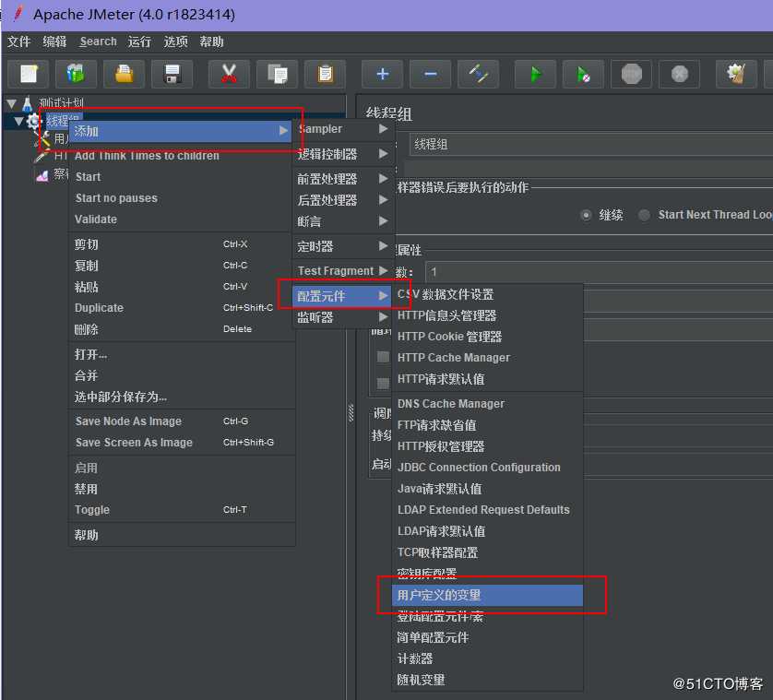
Task: Select 用户定义的变量 config element
Action: coord(488,596)
